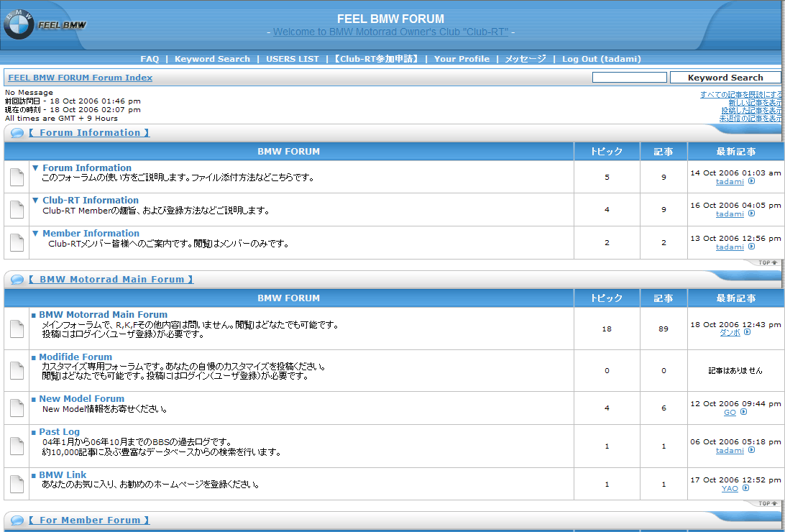Click the FEEL BMW FORUM page title

390,19
